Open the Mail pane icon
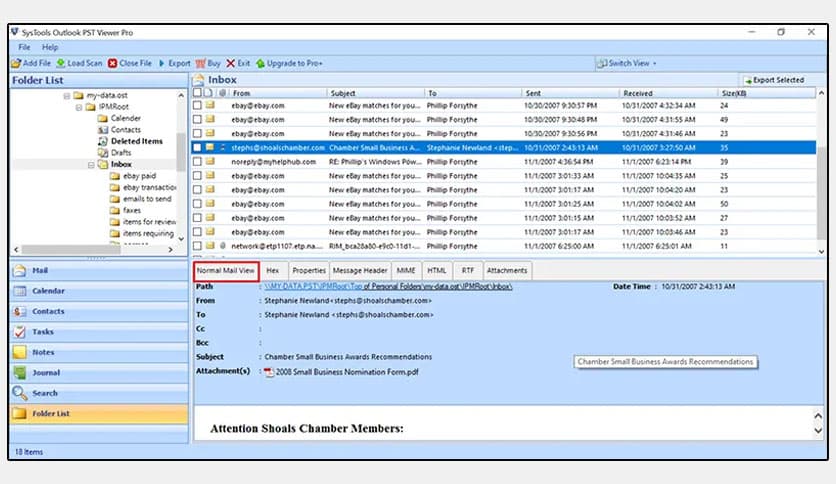This screenshot has width=836, height=484. pos(20,271)
